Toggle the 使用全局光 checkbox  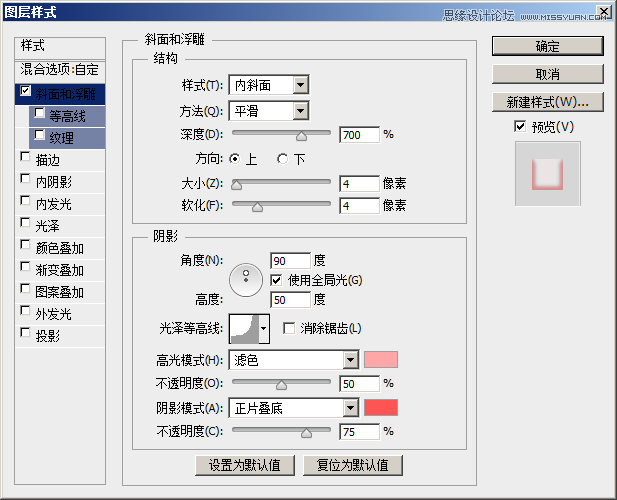(x=276, y=280)
